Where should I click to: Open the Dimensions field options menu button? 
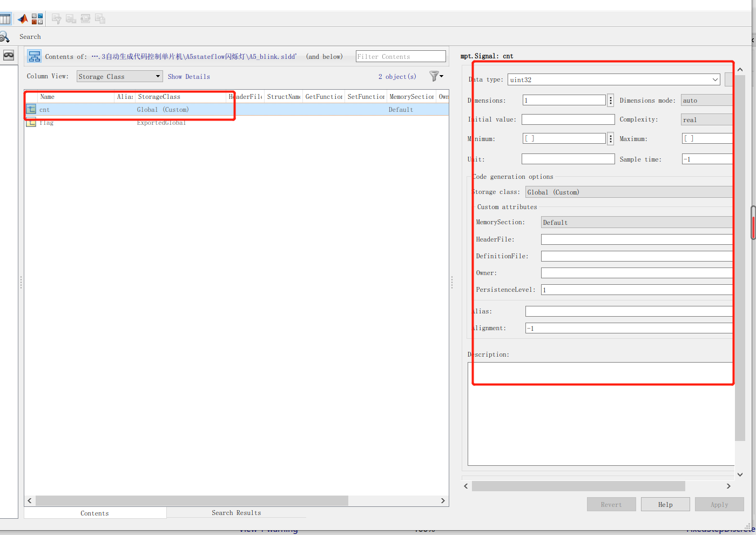click(611, 101)
